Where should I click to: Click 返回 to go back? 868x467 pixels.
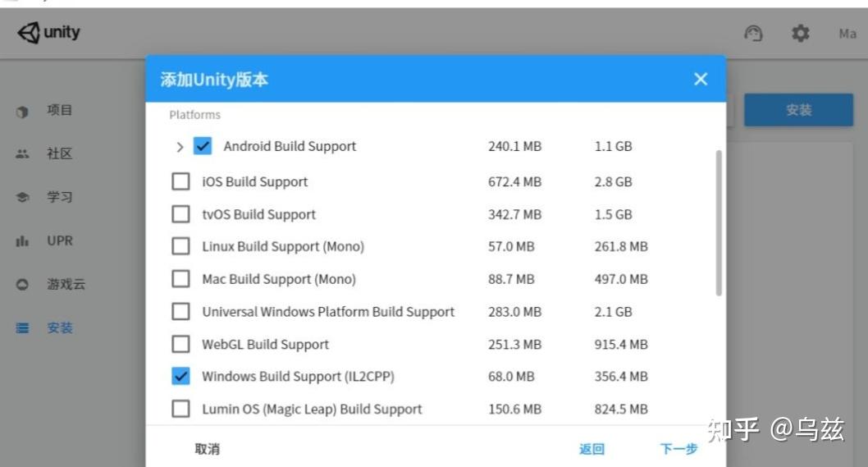[x=592, y=449]
